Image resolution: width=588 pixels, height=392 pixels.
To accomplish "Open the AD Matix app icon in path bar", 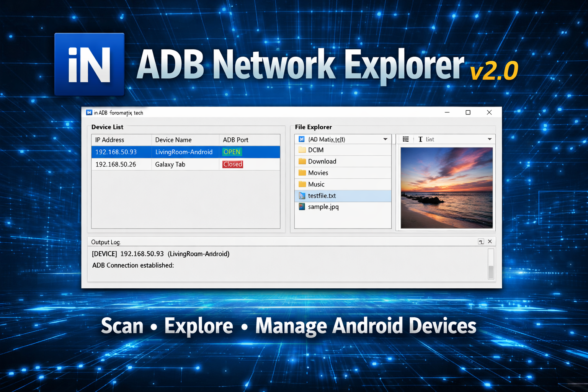I will (x=301, y=139).
